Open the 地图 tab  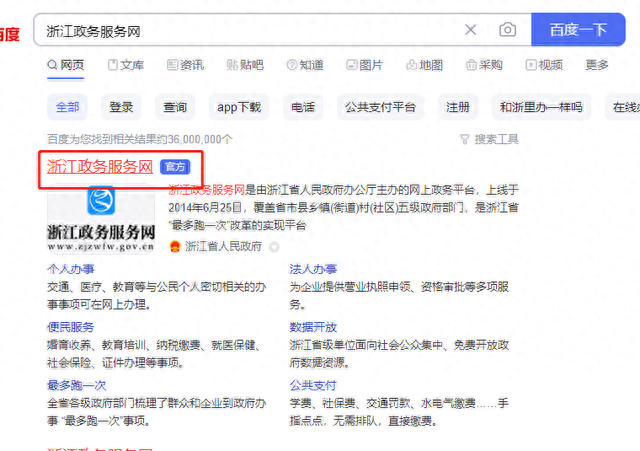[x=424, y=65]
